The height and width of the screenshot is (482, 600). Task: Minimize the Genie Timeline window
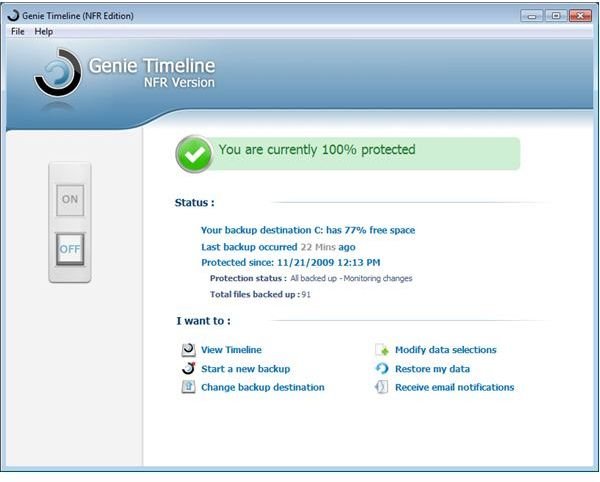pyautogui.click(x=532, y=16)
